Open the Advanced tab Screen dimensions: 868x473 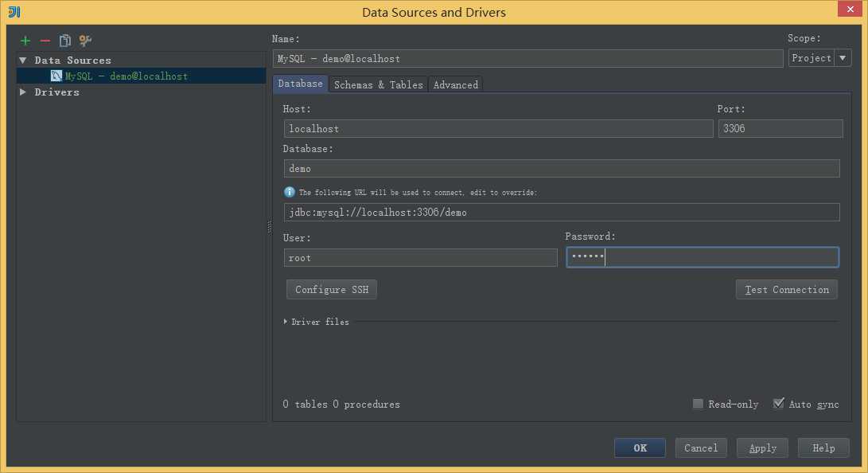coord(456,84)
